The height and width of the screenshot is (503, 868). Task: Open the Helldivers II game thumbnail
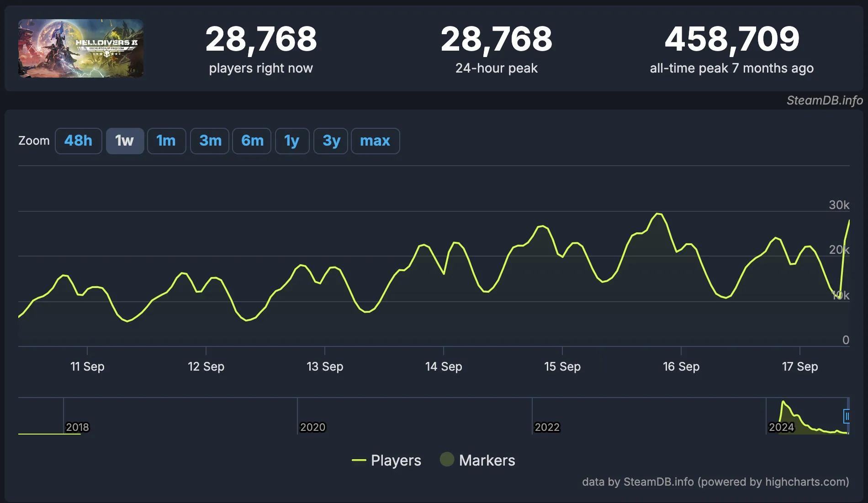(81, 48)
